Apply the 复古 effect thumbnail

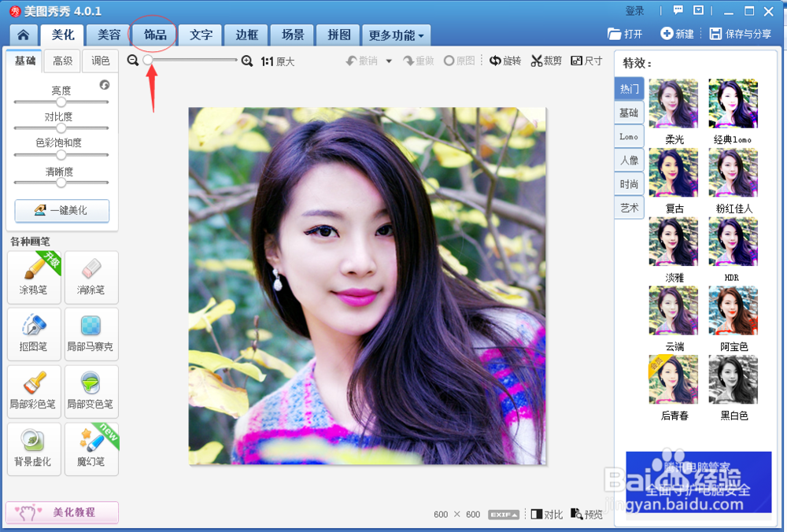[x=673, y=172]
